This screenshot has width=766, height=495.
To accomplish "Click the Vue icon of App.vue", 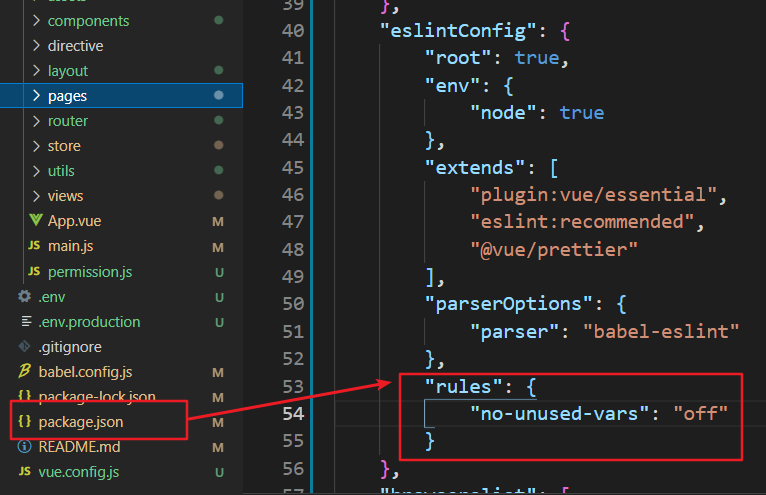I will click(35, 220).
